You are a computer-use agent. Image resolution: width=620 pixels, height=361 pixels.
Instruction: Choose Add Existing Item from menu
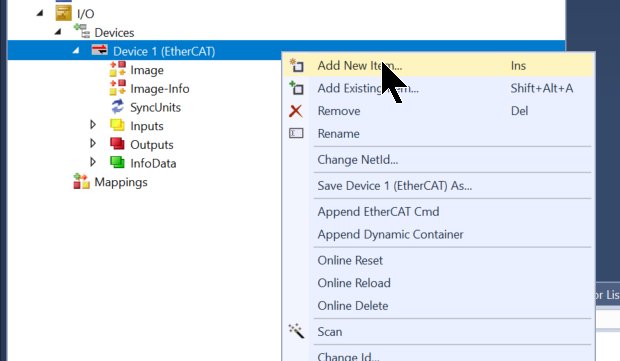coord(439,88)
